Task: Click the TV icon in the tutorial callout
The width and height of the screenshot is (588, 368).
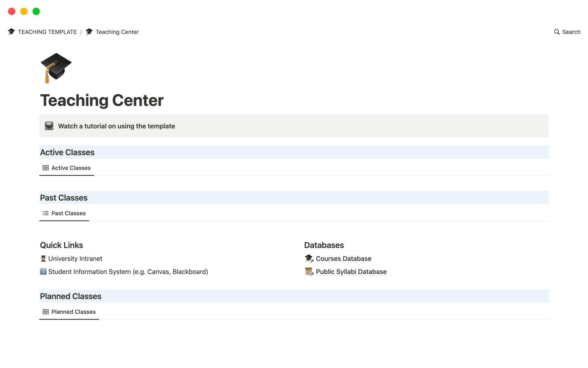Action: [49, 126]
